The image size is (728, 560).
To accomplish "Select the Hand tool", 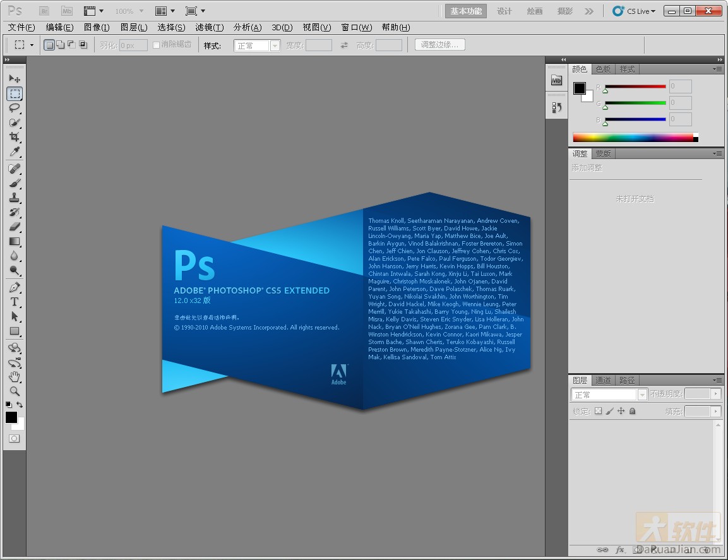I will pos(14,376).
